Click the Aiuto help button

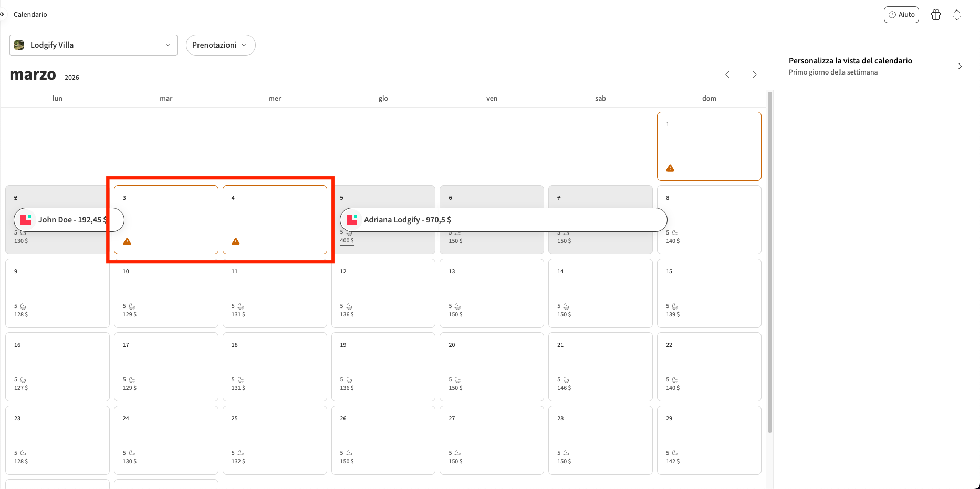[x=901, y=15]
